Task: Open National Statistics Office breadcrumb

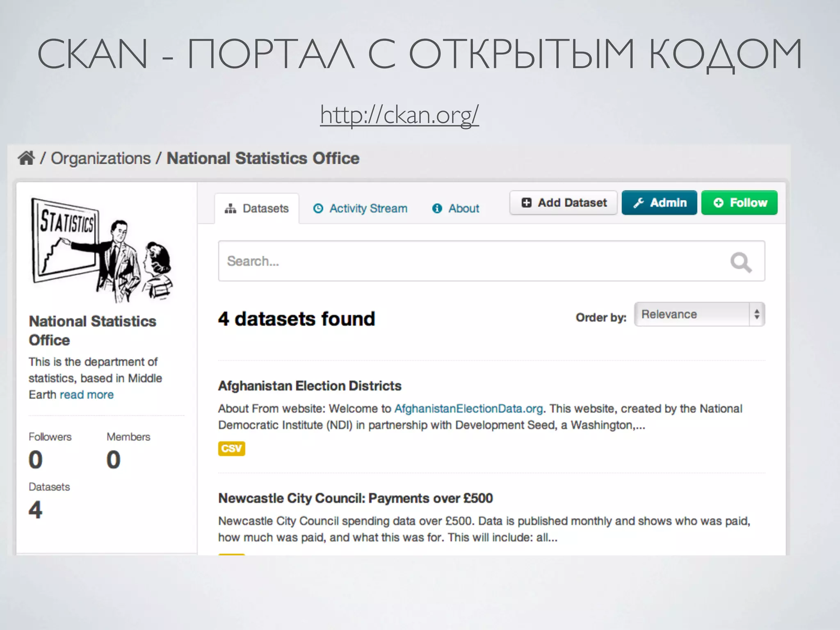Action: coord(263,158)
